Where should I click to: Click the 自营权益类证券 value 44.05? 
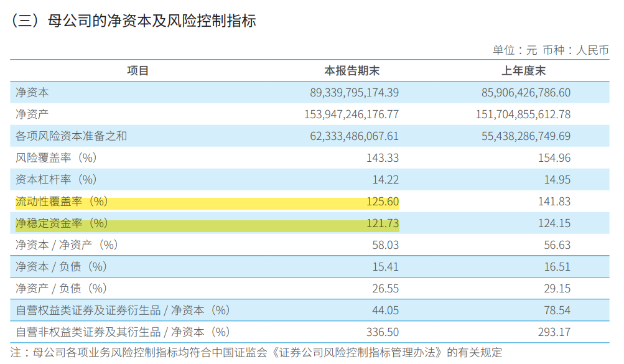pos(385,310)
